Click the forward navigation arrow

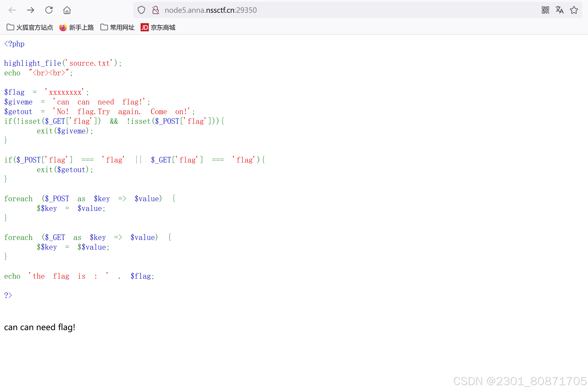[31, 10]
